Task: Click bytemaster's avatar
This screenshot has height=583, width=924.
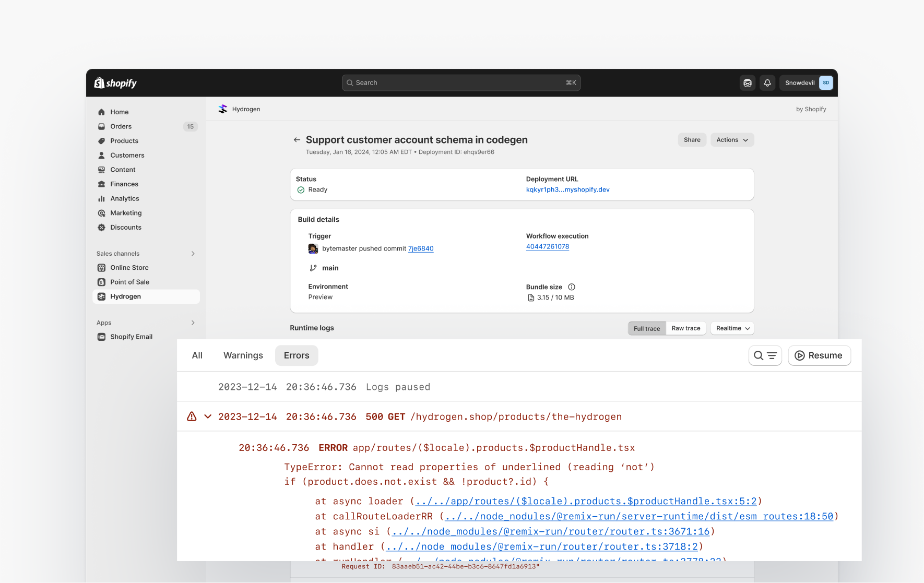Action: tap(313, 249)
